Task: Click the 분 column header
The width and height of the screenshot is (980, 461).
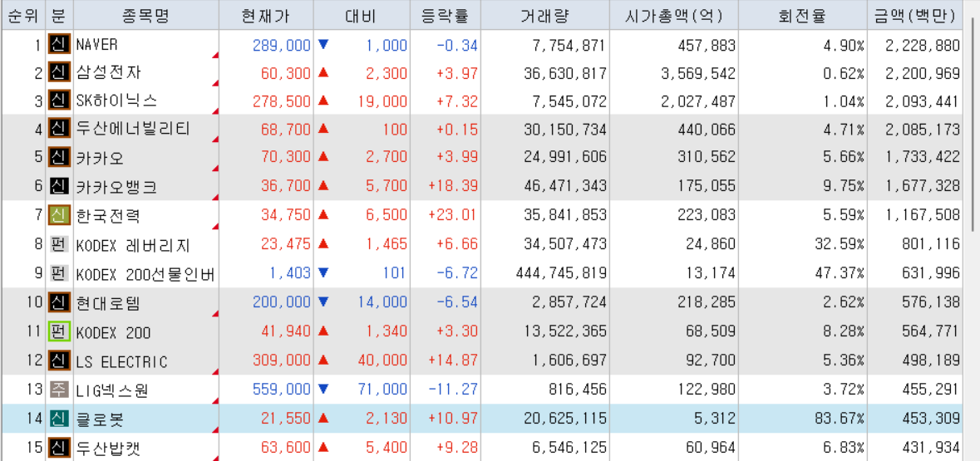Action: point(59,17)
